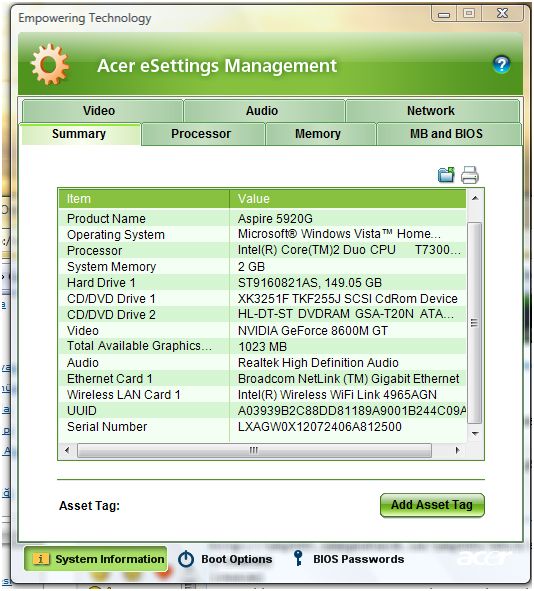The height and width of the screenshot is (591, 534).
Task: Open the help question mark icon
Action: [501, 65]
